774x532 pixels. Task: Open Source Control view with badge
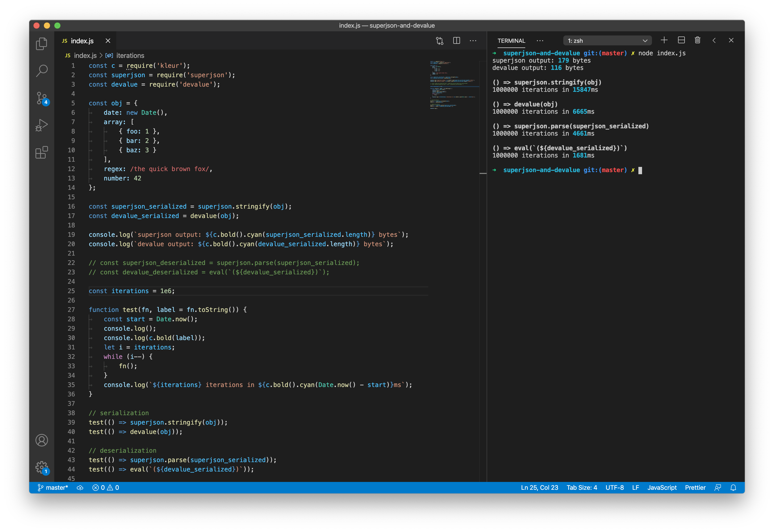(41, 98)
